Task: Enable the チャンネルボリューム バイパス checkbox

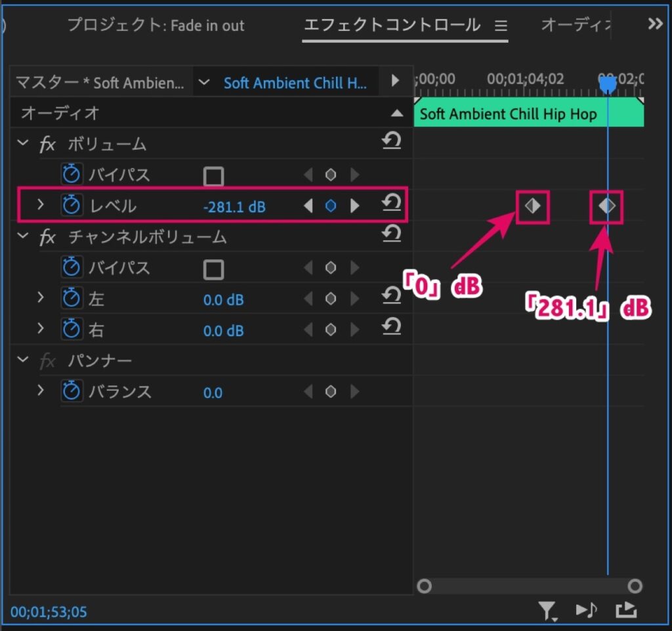Action: [x=213, y=269]
